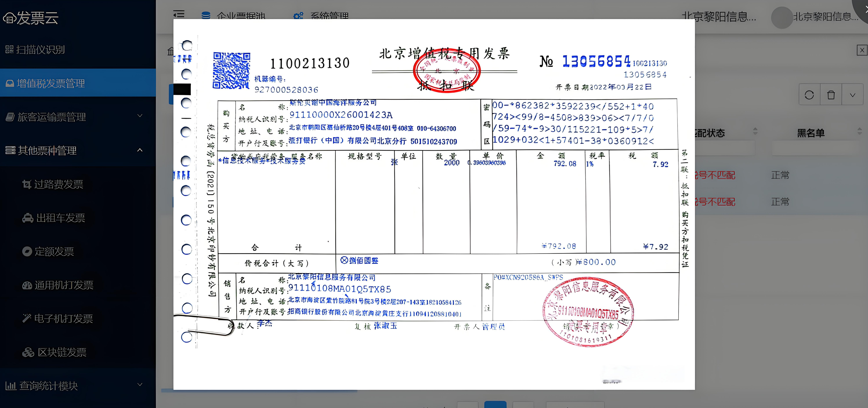
Task: Click second row 号不匹配 status
Action: tap(715, 202)
